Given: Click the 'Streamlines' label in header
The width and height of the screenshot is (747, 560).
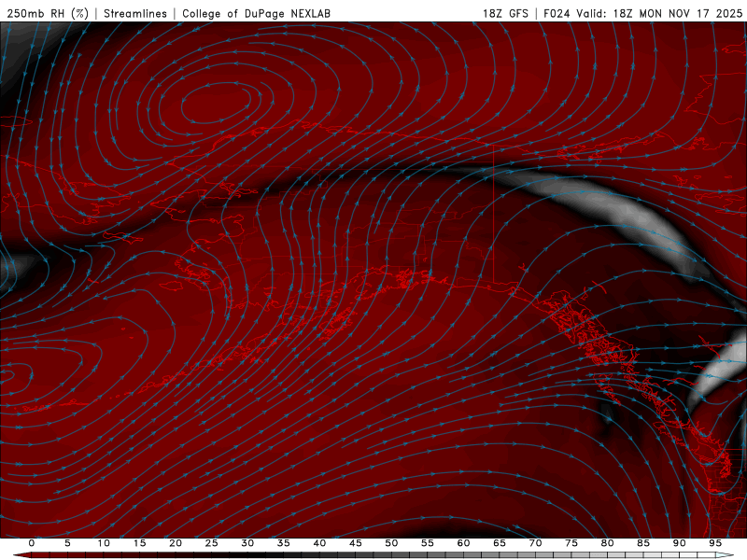Looking at the screenshot, I should (x=135, y=13).
